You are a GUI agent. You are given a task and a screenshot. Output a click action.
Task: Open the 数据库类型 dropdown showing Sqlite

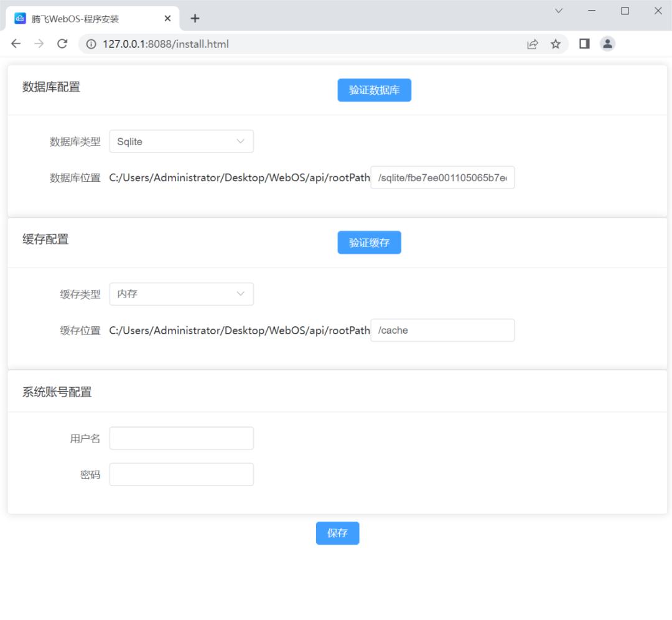[x=181, y=141]
